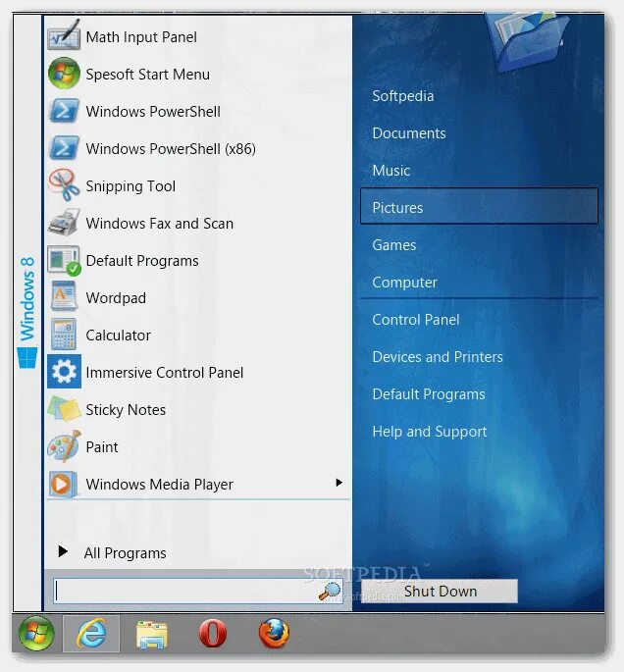This screenshot has height=672, width=624.
Task: Expand the Windows Media Player submenu arrow
Action: click(339, 483)
